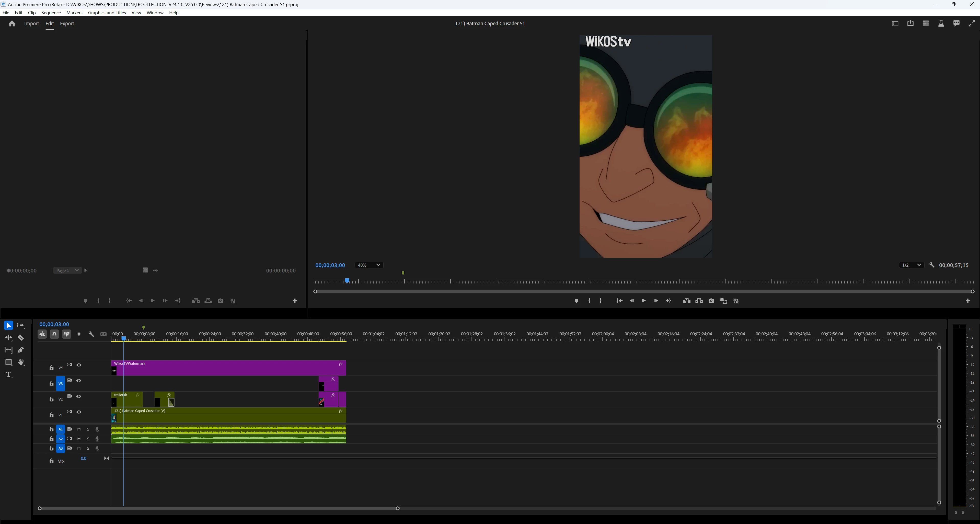Click the Import workspace button
The image size is (980, 524).
click(x=32, y=24)
